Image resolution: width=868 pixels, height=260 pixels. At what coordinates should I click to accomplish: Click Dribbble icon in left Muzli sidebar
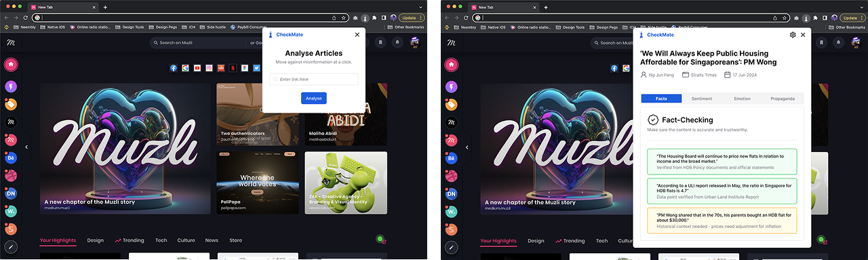12,176
